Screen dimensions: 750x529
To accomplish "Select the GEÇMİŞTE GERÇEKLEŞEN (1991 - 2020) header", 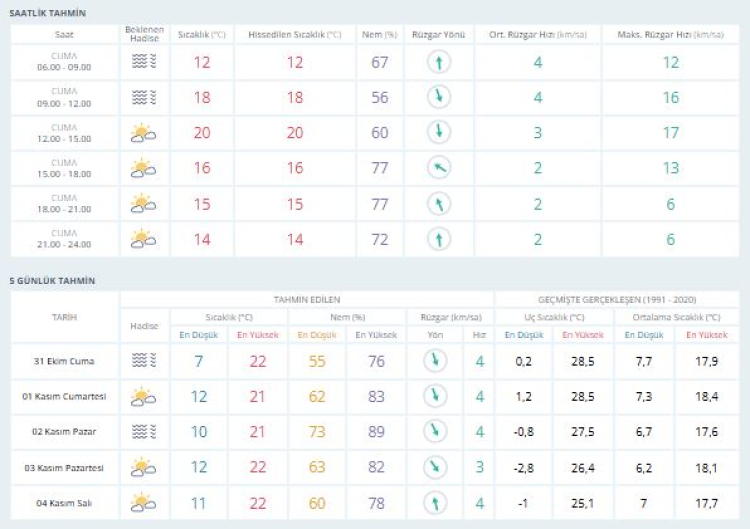I will pyautogui.click(x=617, y=299).
